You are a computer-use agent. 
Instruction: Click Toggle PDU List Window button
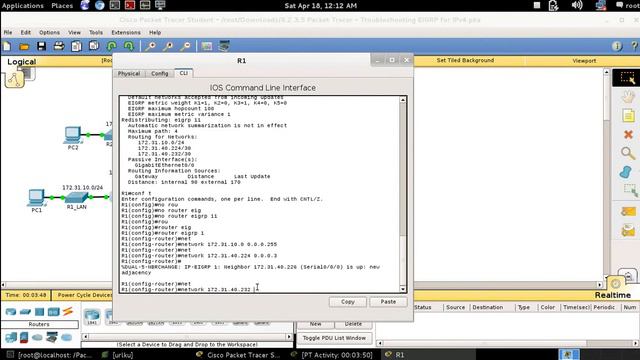(x=334, y=338)
